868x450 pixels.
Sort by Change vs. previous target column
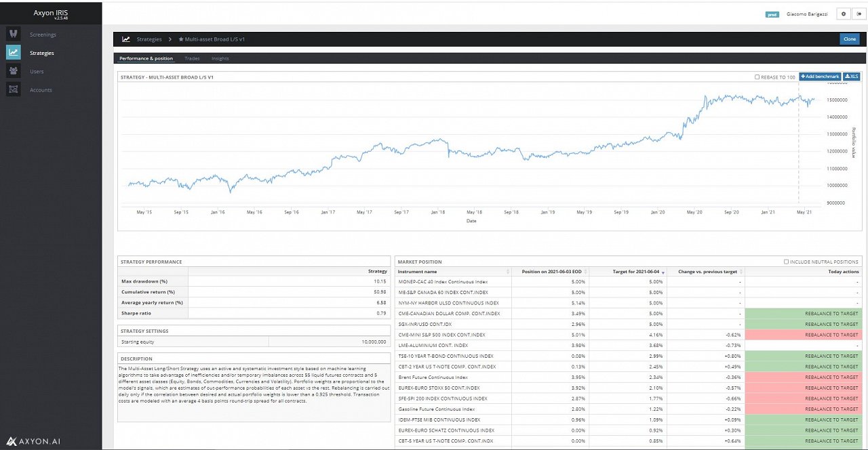pyautogui.click(x=707, y=272)
